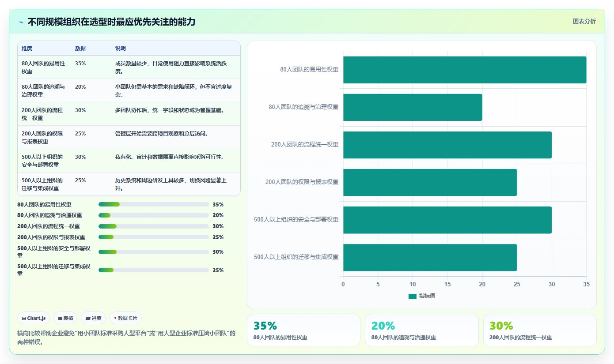This screenshot has height=364, width=614.
Task: Select the Chart.js tag chip
Action: (x=34, y=318)
